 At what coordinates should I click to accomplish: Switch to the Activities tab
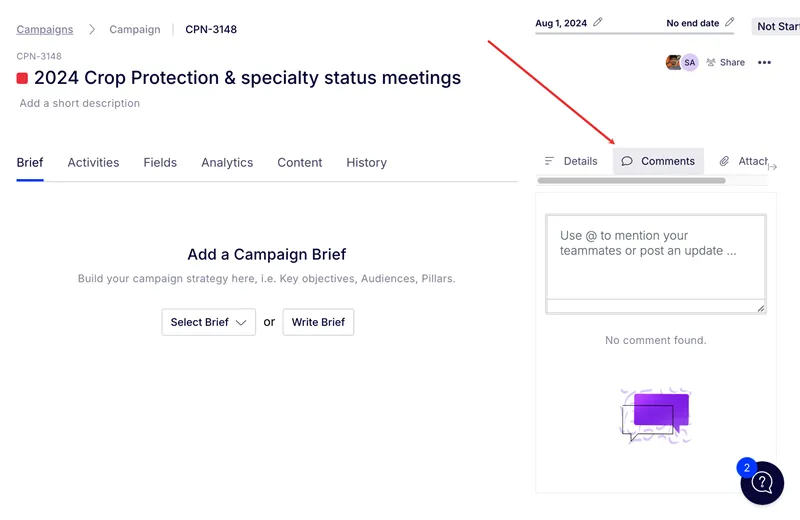[x=93, y=162]
